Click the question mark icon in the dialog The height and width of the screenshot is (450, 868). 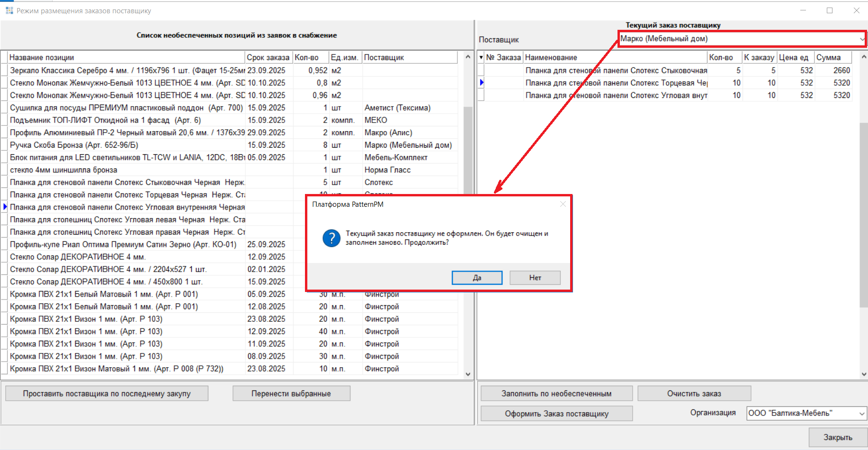(331, 238)
